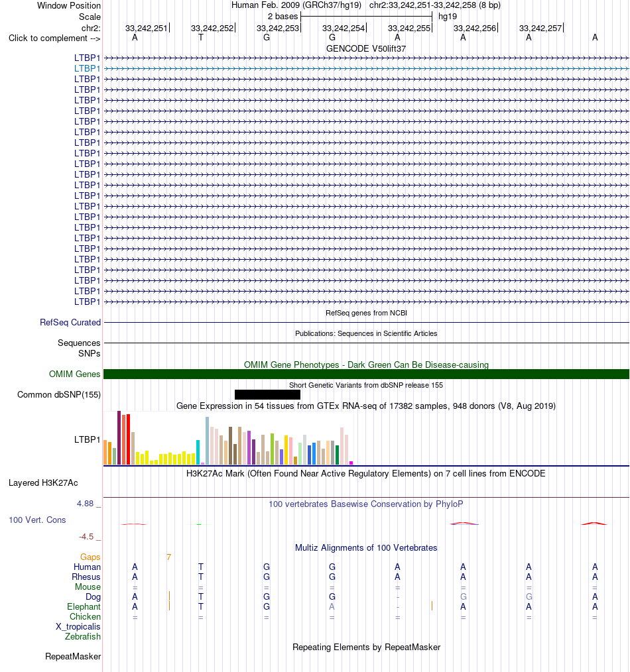Click the Window Position label

69,5
